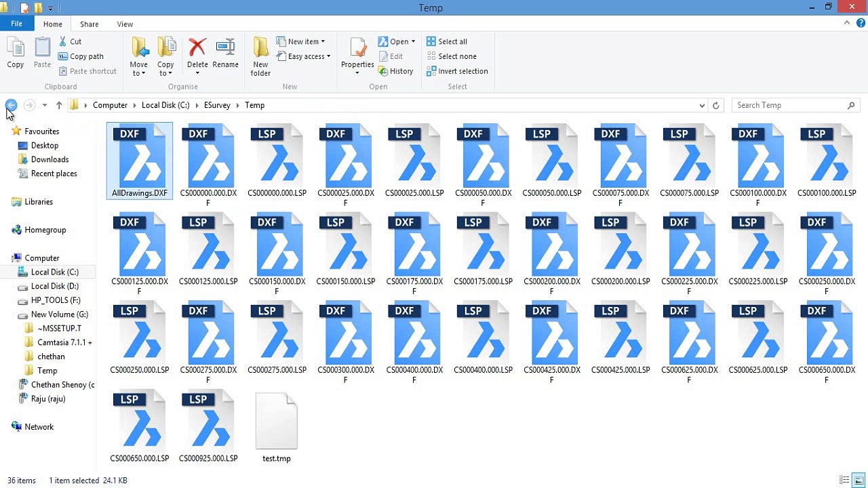Click Select all button
Viewport: 868px width, 488px height.
[446, 41]
